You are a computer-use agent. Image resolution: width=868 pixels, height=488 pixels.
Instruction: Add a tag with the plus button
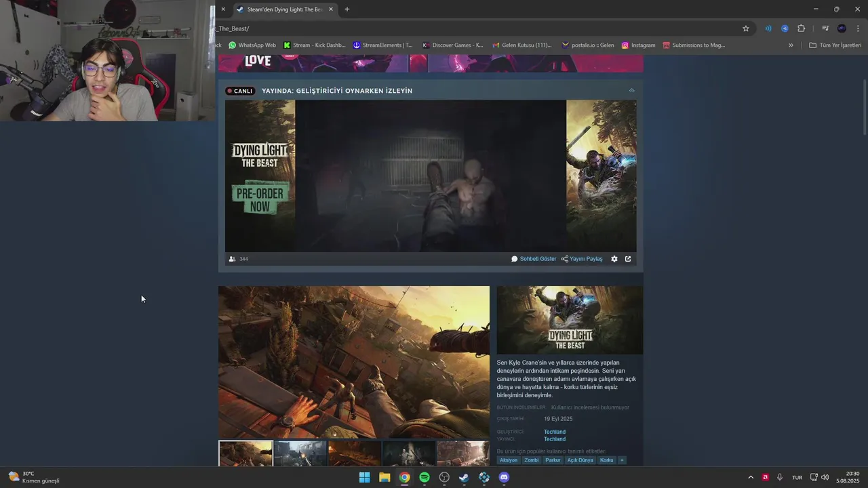click(622, 460)
